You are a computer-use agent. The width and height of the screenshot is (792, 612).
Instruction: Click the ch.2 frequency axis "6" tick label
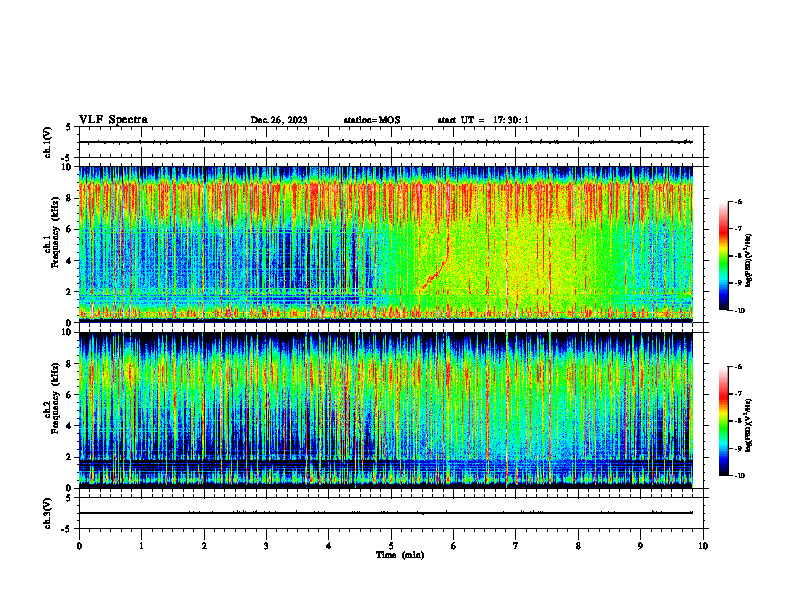[x=70, y=395]
